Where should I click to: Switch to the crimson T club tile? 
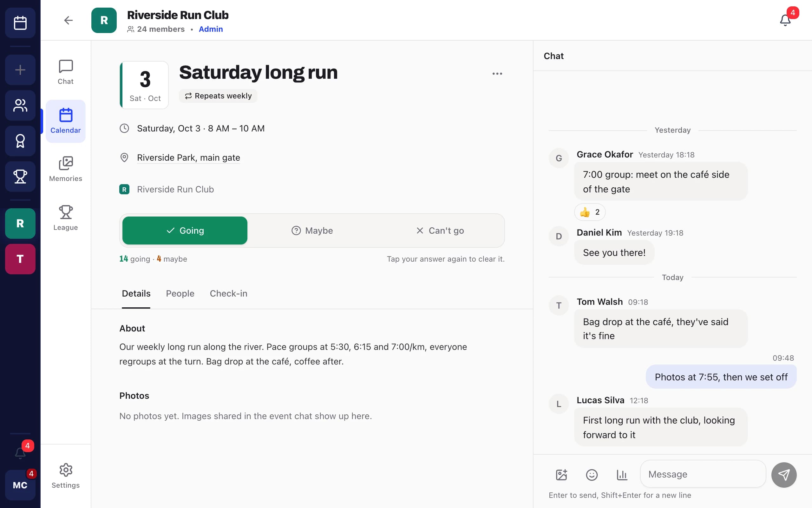coord(20,259)
